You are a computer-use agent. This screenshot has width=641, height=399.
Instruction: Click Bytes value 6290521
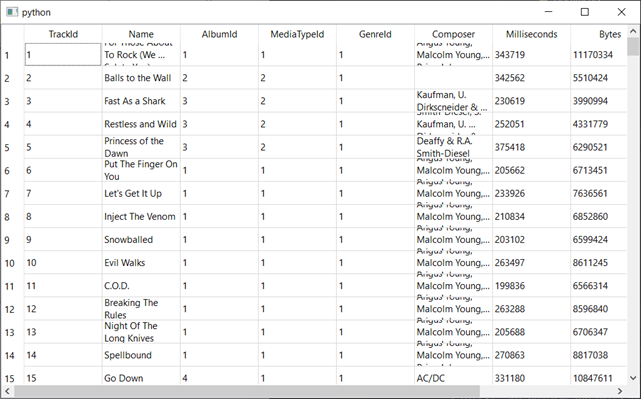pos(599,147)
